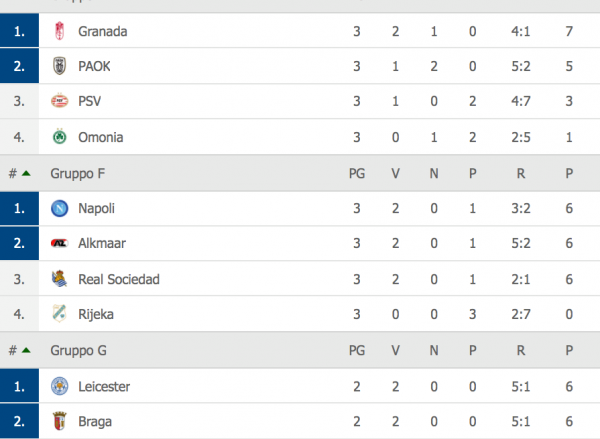This screenshot has height=439, width=600.
Task: Click the Granada club crest icon
Action: click(x=59, y=32)
